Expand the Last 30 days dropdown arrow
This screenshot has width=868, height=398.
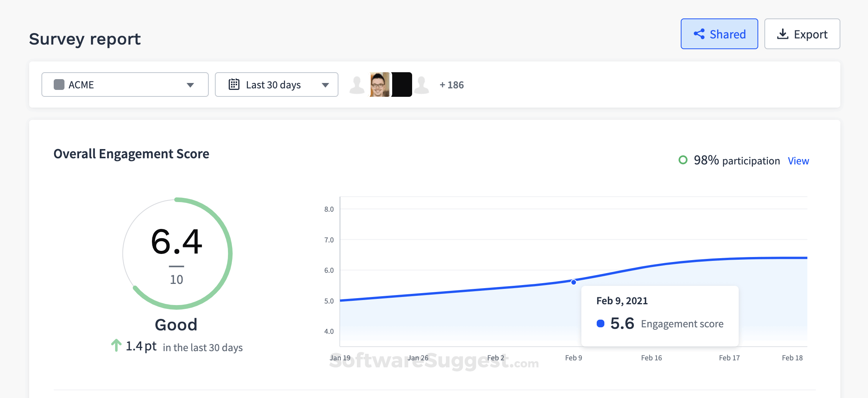point(325,85)
